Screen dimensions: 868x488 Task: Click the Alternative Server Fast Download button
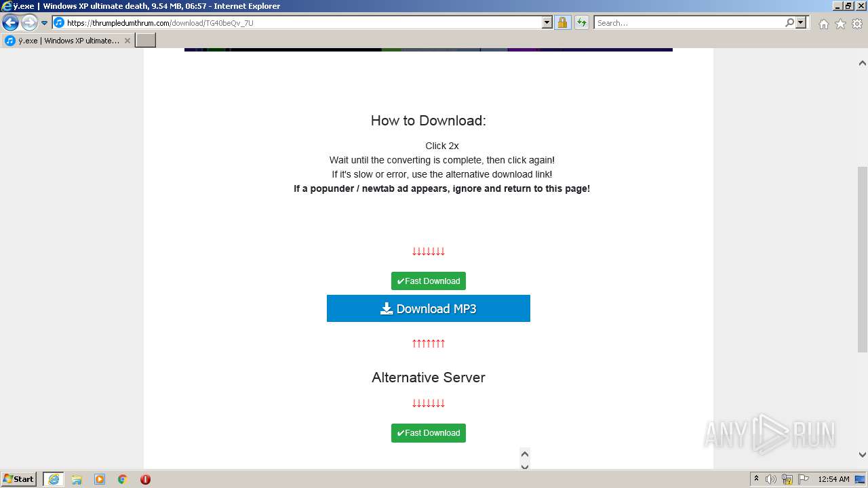pos(429,433)
